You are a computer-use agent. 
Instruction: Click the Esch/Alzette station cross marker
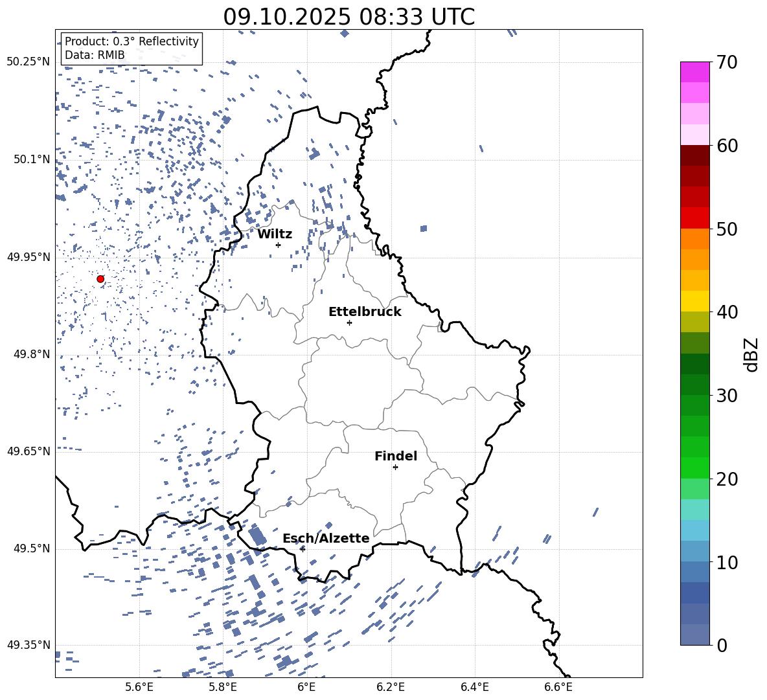pyautogui.click(x=303, y=549)
